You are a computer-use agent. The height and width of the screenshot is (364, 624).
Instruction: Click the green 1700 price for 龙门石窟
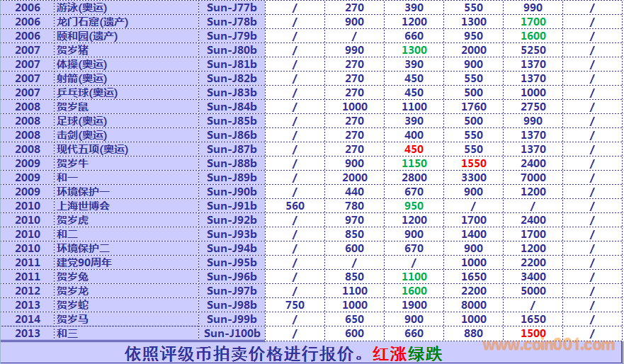(x=533, y=22)
